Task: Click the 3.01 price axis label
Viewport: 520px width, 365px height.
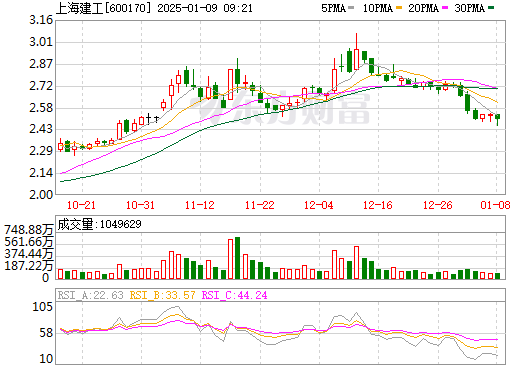Action: pos(41,42)
